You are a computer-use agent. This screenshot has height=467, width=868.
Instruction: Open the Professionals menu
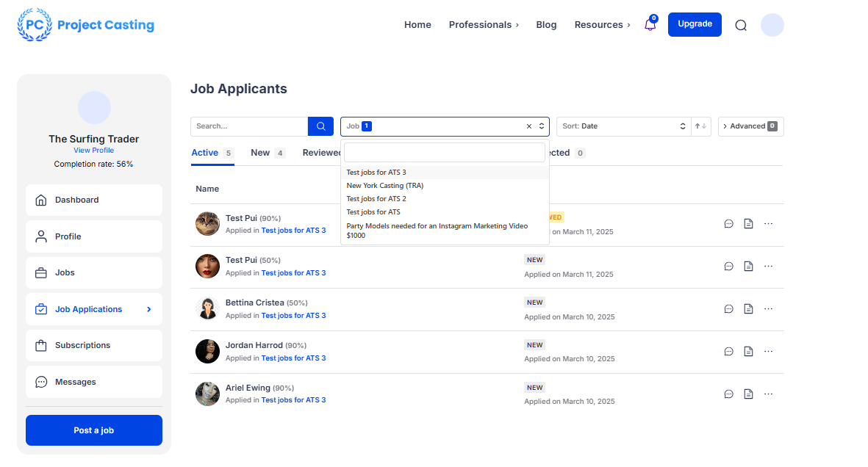[483, 25]
